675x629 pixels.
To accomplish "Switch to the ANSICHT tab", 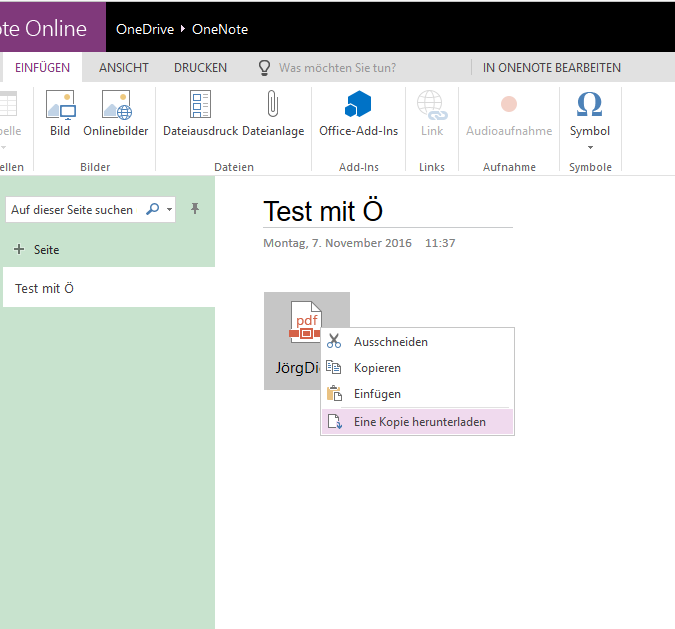I will 124,68.
